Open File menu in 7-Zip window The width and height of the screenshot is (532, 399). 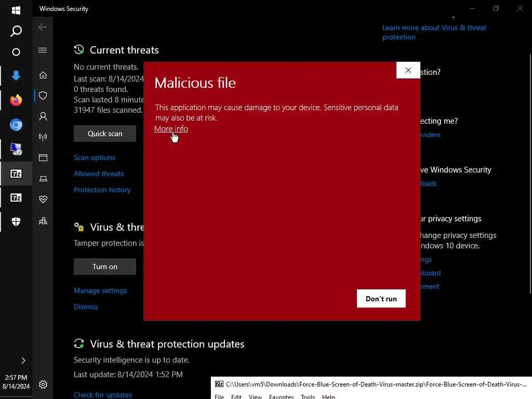tap(219, 396)
